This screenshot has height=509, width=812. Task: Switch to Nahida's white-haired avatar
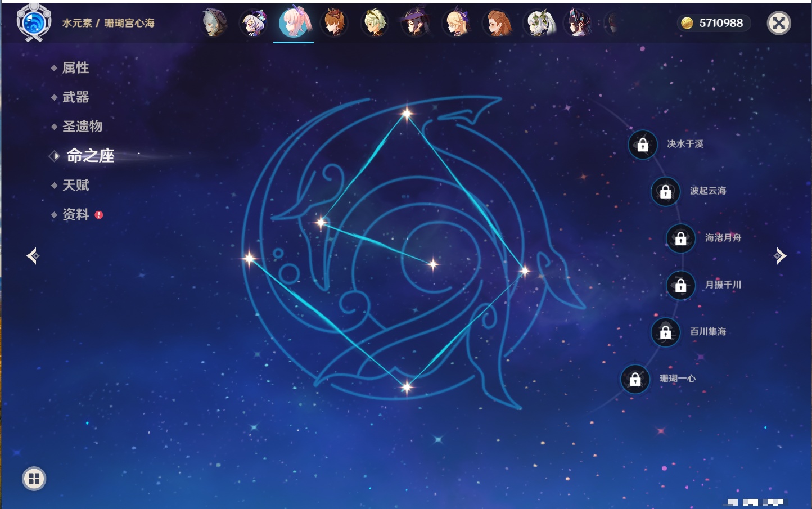539,23
